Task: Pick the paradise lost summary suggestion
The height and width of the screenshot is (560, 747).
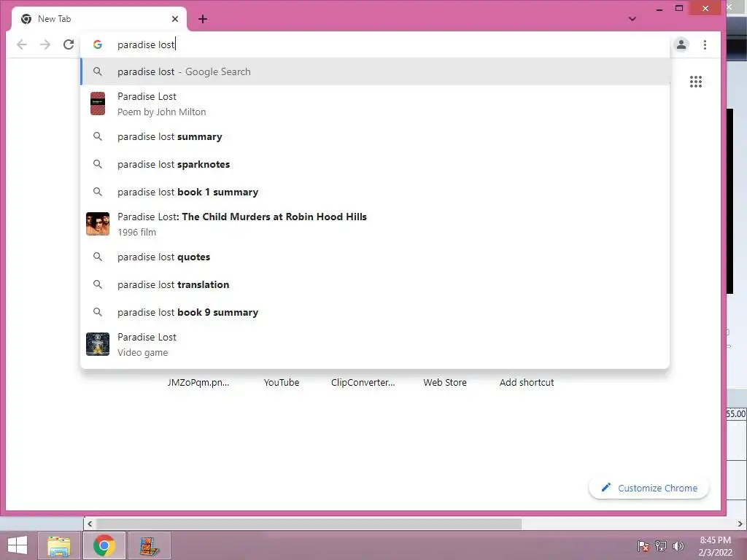Action: [376, 136]
